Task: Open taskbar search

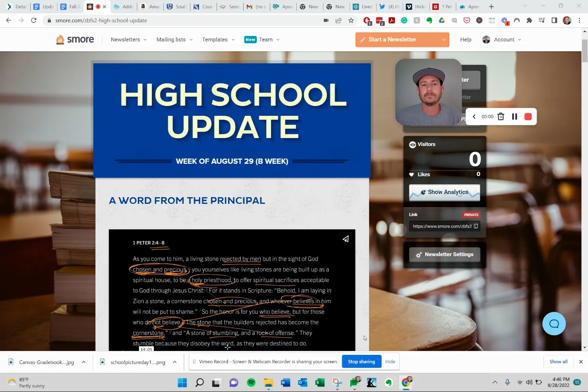Action: tap(199, 382)
